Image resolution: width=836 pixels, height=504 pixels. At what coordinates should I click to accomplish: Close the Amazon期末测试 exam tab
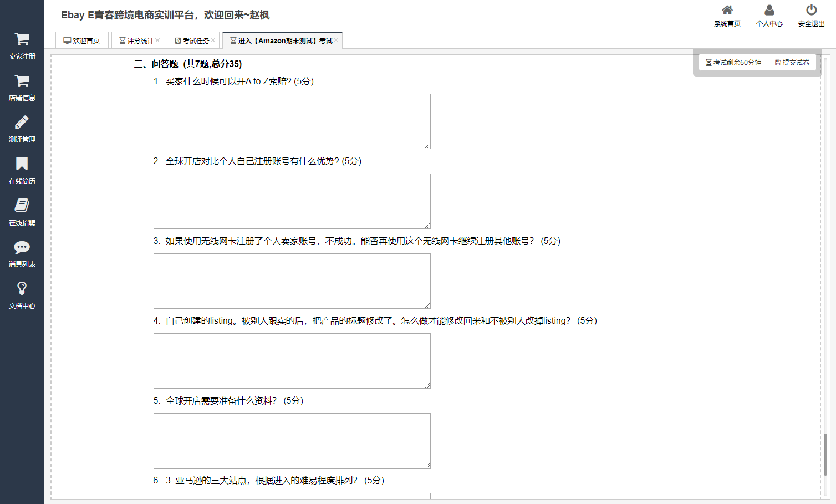[336, 40]
